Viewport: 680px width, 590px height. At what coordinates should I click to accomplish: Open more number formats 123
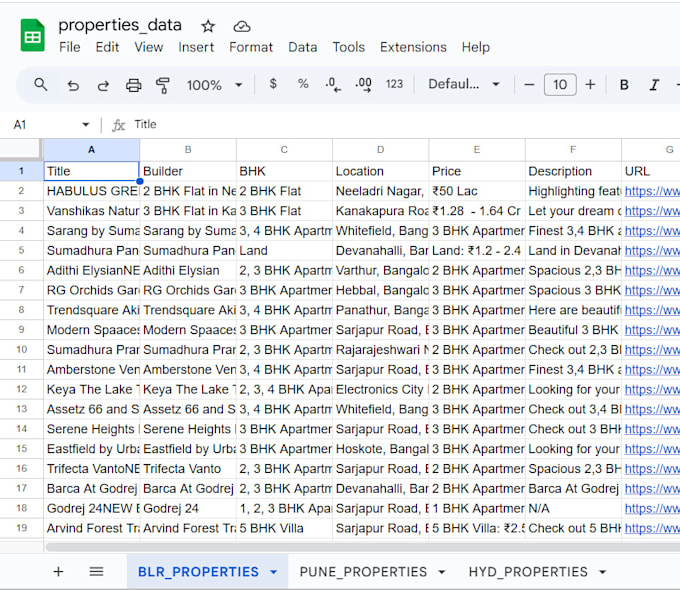point(394,84)
